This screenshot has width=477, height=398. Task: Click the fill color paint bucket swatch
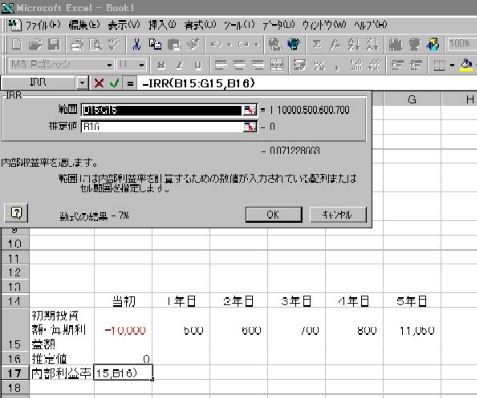tap(466, 65)
